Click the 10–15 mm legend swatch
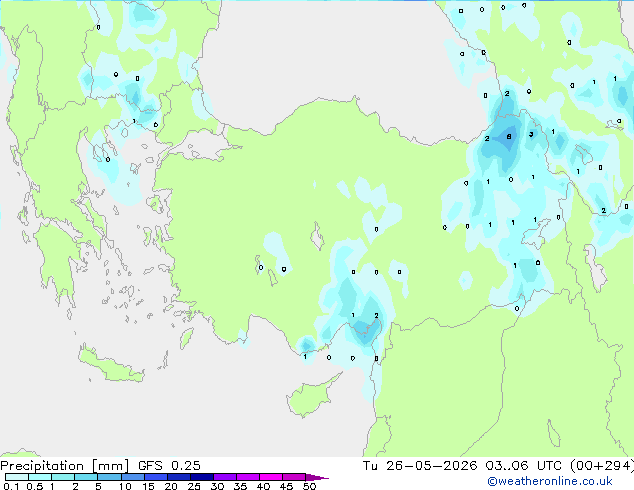 coord(132,477)
